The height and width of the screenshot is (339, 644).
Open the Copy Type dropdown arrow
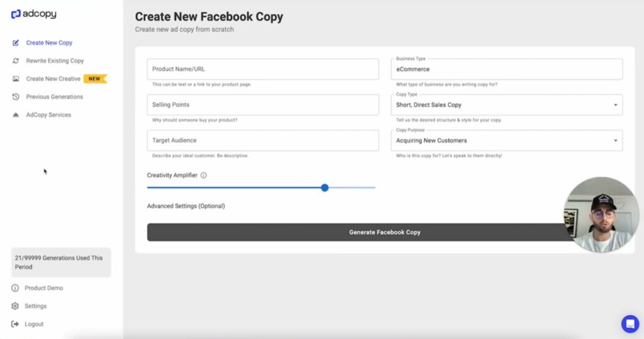615,105
